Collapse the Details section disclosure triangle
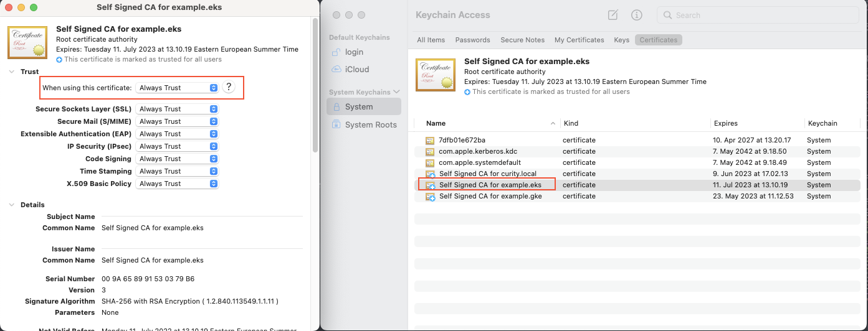The image size is (868, 331). pos(12,205)
